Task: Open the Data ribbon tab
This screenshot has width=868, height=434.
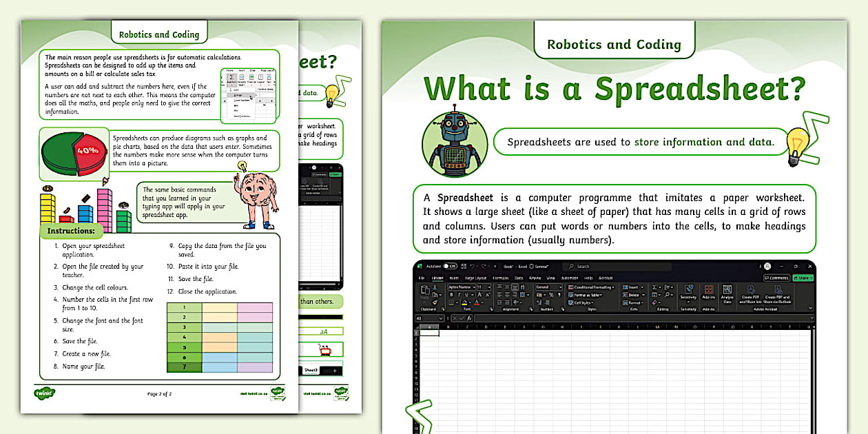Action: (519, 277)
